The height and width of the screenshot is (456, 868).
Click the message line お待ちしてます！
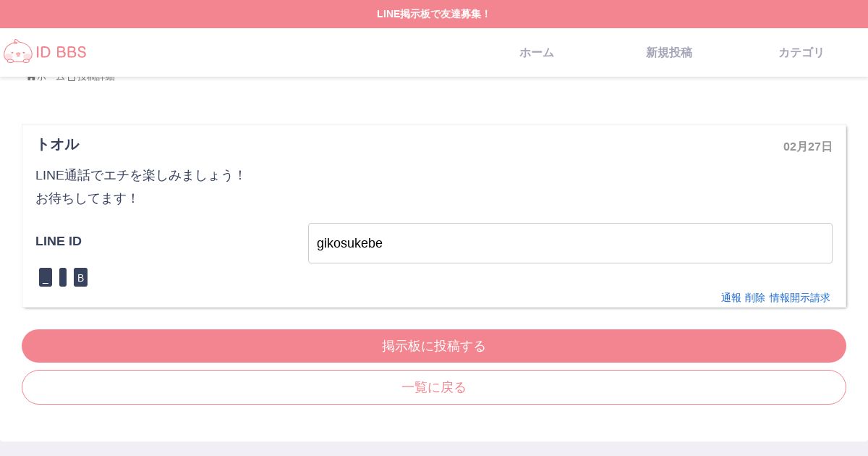87,198
